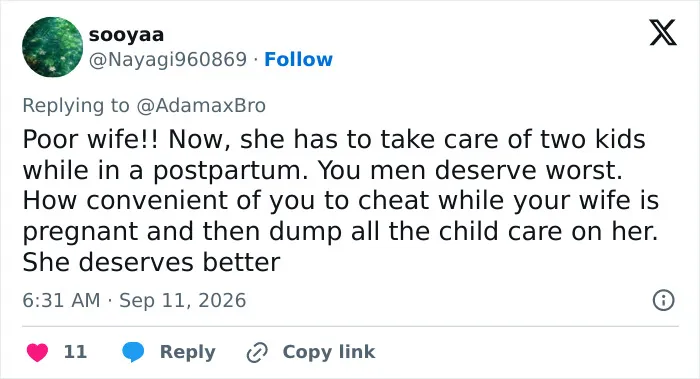Select the 'Copy link' text label
700x379 pixels.
pyautogui.click(x=329, y=352)
